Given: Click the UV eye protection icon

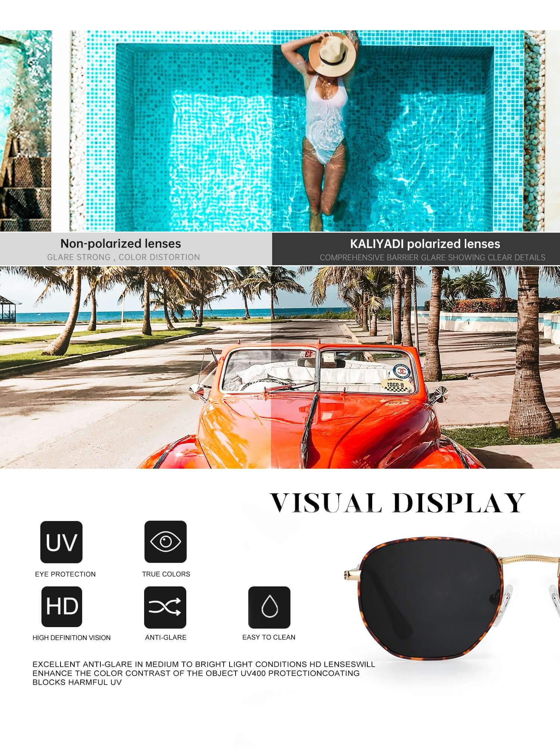Looking at the screenshot, I should click(x=61, y=542).
